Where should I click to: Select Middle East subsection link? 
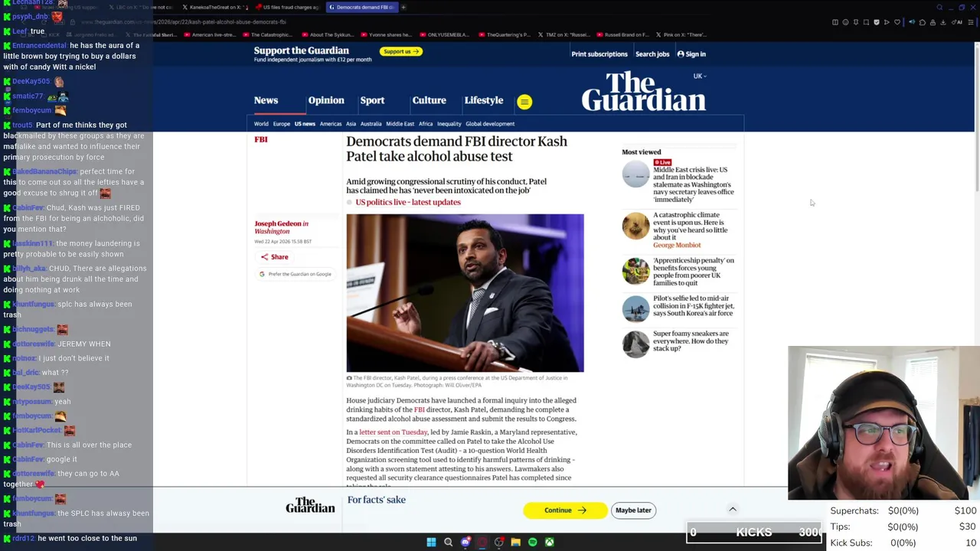click(x=400, y=124)
